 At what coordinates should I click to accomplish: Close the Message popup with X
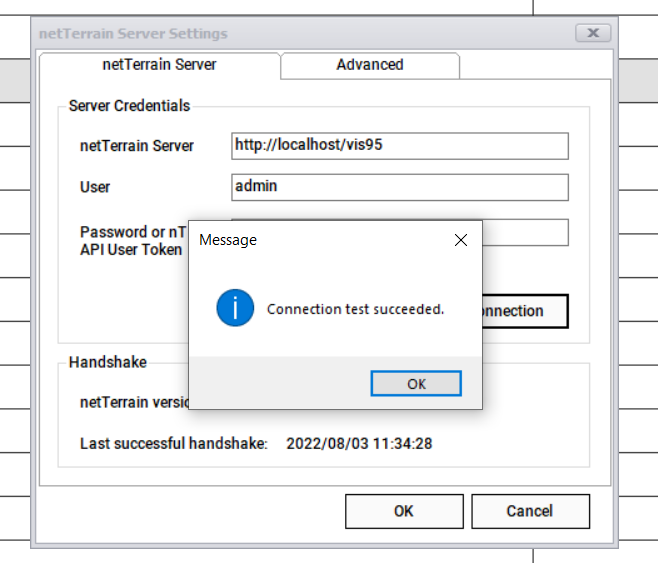(x=461, y=240)
